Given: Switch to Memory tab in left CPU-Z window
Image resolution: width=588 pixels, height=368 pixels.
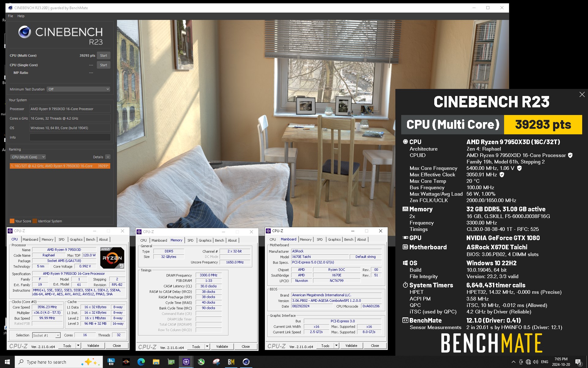Looking at the screenshot, I should point(47,240).
